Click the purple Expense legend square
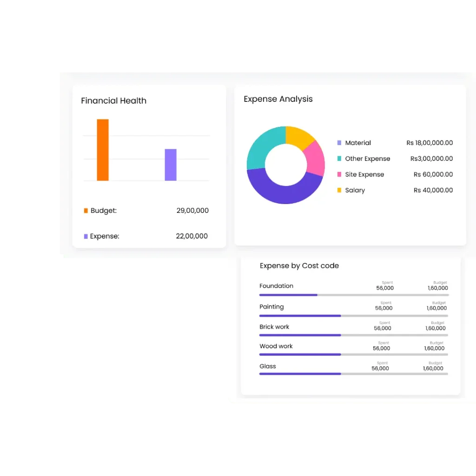 (x=86, y=237)
